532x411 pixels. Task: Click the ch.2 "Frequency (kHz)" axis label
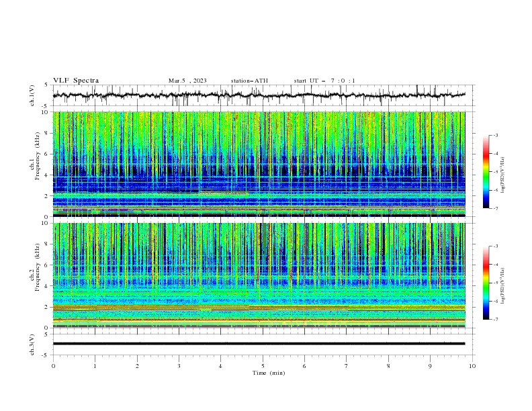point(38,267)
